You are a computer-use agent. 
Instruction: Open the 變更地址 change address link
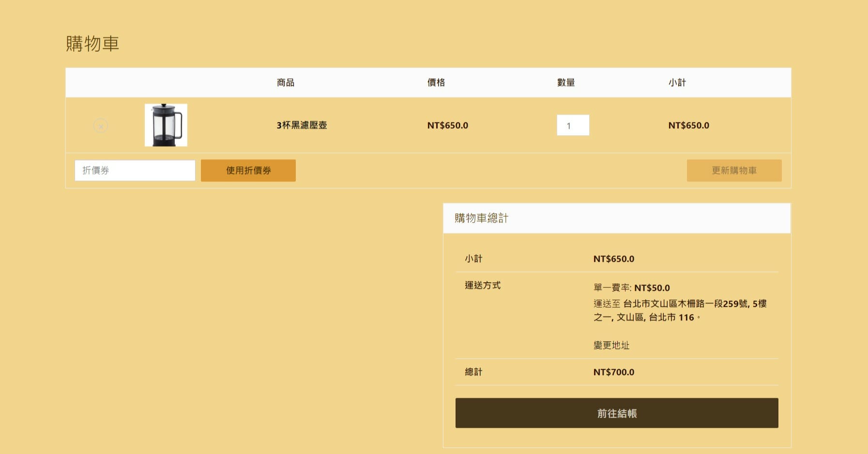(x=611, y=345)
